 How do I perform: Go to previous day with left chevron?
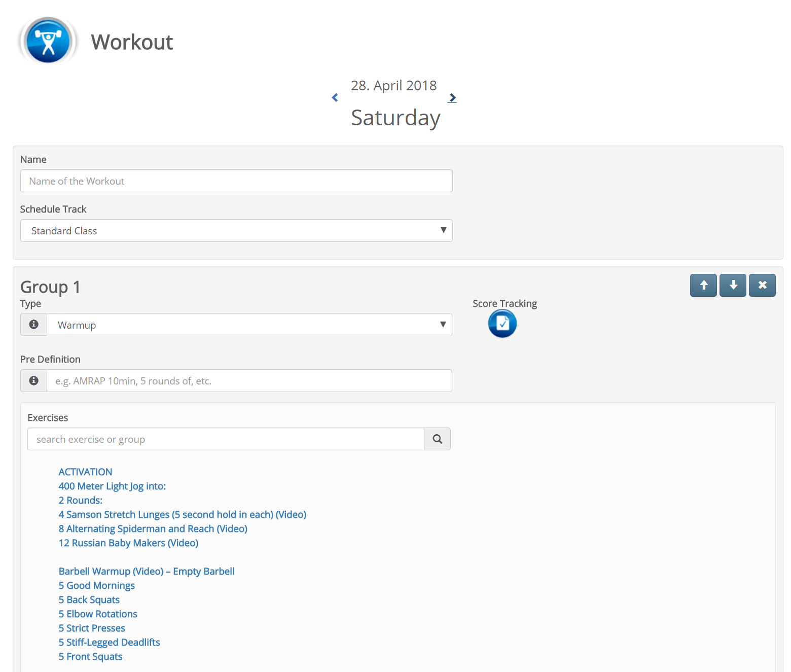tap(335, 97)
